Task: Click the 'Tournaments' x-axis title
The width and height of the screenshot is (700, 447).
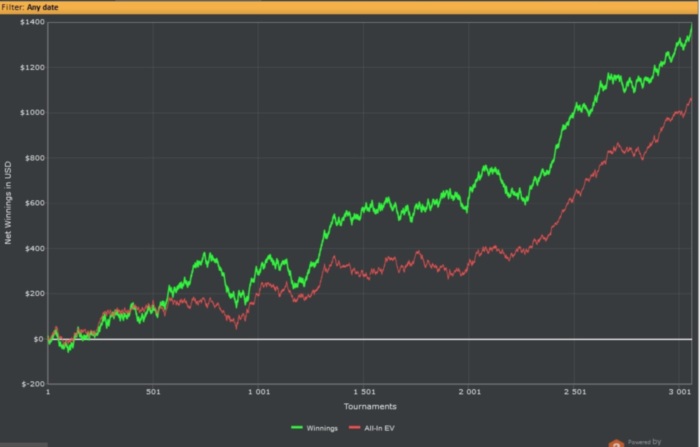Action: click(370, 406)
